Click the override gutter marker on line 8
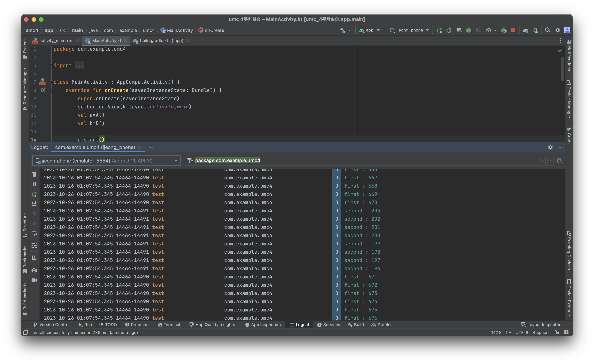The height and width of the screenshot is (364, 594). 43,90
